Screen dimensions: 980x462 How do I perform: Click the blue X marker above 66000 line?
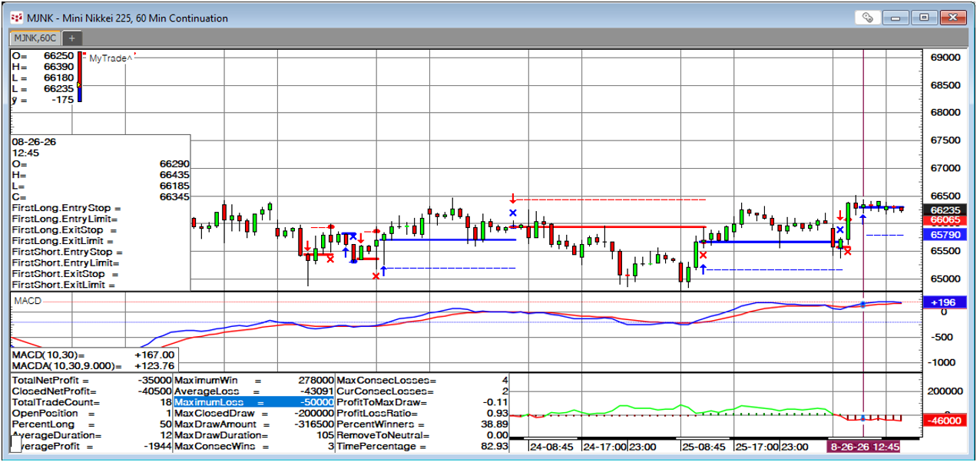click(x=512, y=213)
